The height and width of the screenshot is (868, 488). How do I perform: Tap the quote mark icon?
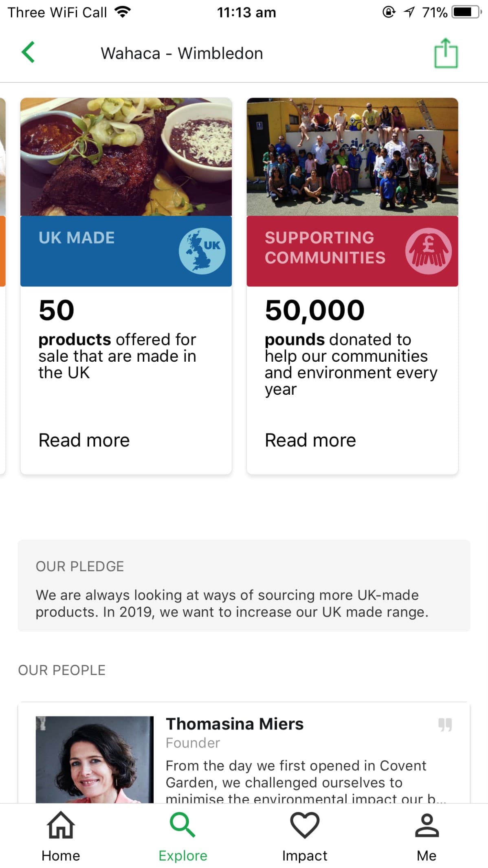point(445,725)
